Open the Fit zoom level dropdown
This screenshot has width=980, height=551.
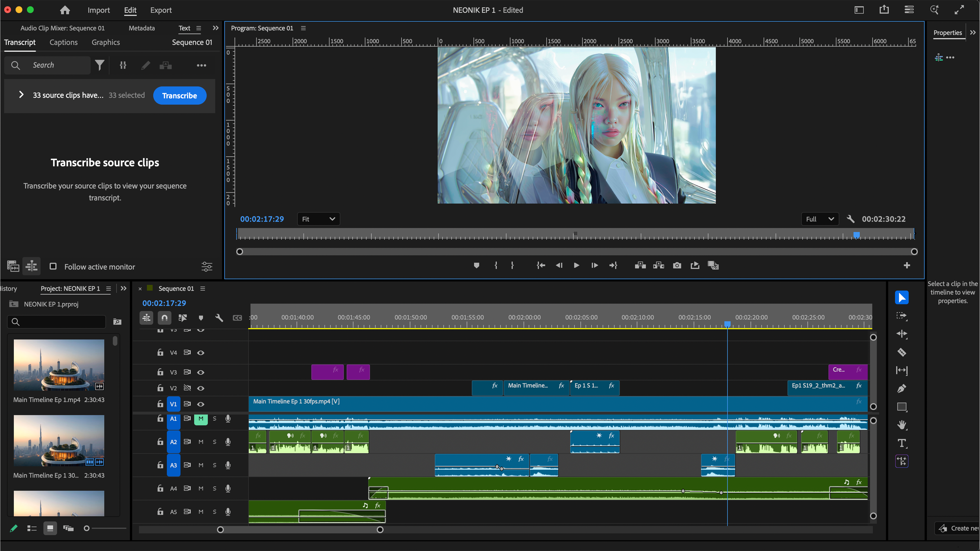click(318, 219)
